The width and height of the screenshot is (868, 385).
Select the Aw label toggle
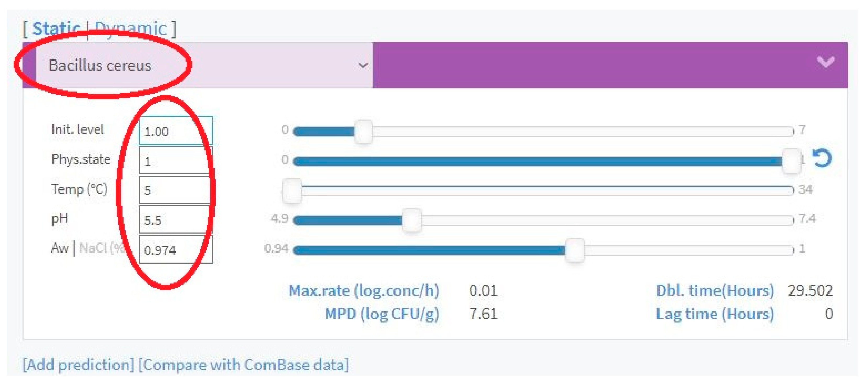pos(60,248)
